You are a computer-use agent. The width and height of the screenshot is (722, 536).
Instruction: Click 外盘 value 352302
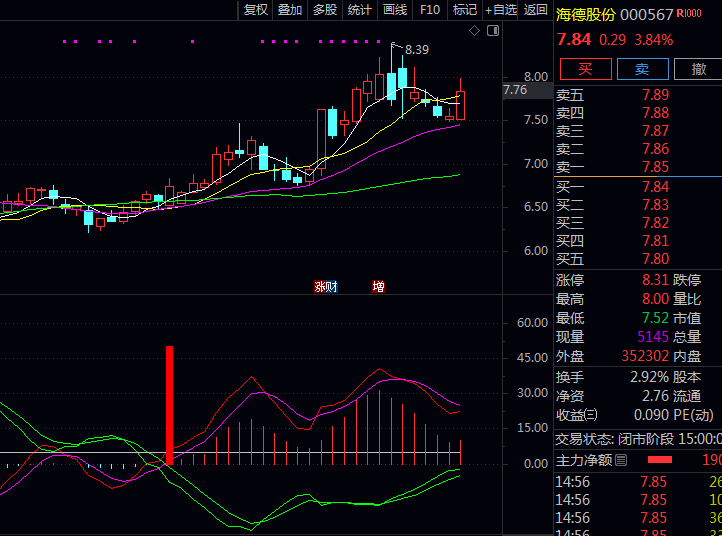[645, 355]
